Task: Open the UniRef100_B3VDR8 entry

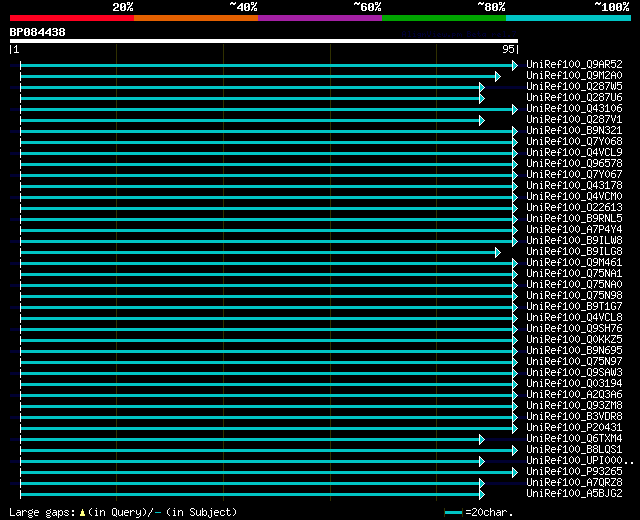Action: pyautogui.click(x=574, y=417)
